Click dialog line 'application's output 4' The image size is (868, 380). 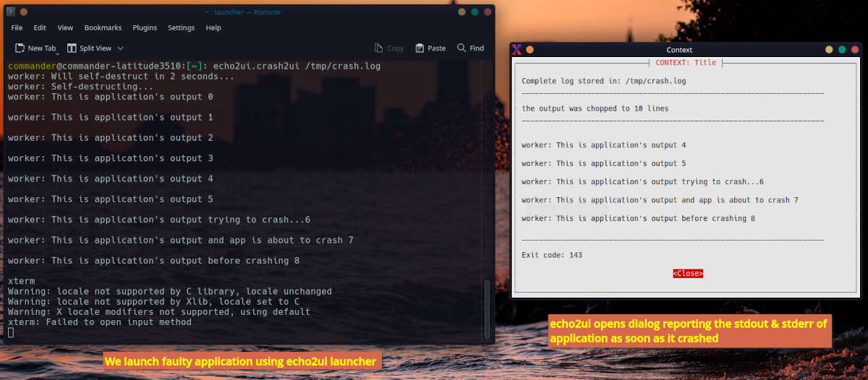pos(604,145)
